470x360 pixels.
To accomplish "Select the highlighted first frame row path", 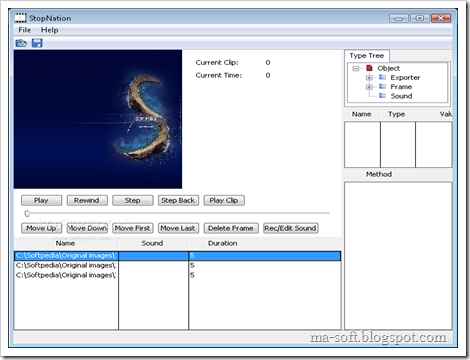I will click(66, 256).
